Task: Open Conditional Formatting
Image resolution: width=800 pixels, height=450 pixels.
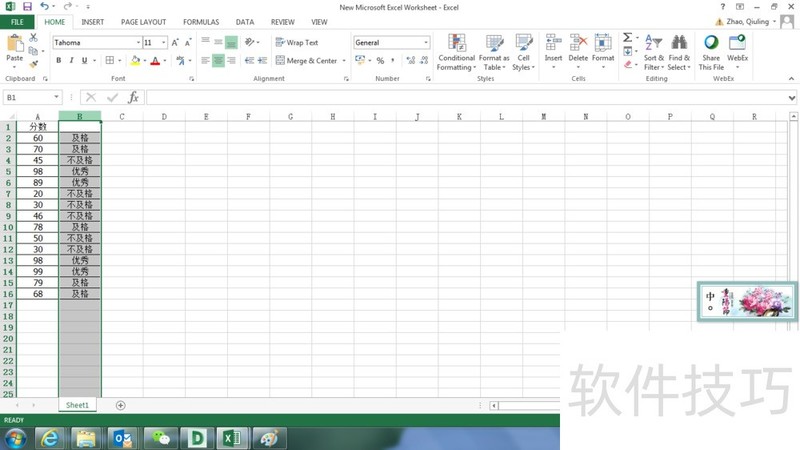Action: pyautogui.click(x=456, y=52)
